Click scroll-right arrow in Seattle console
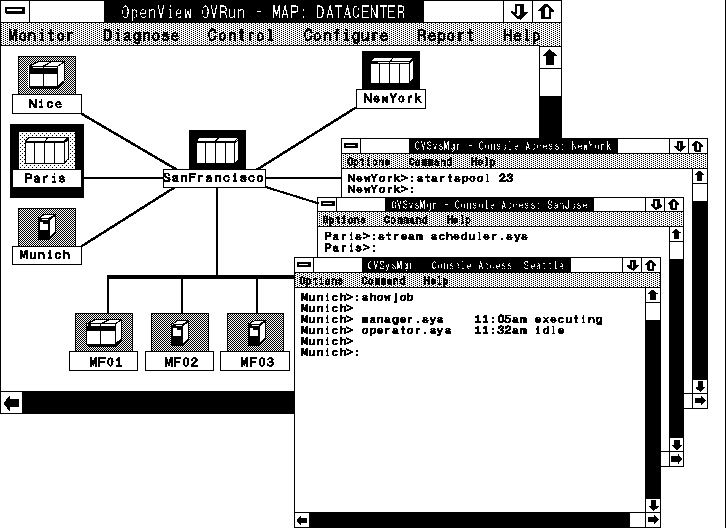This screenshot has width=726, height=528. [x=653, y=520]
